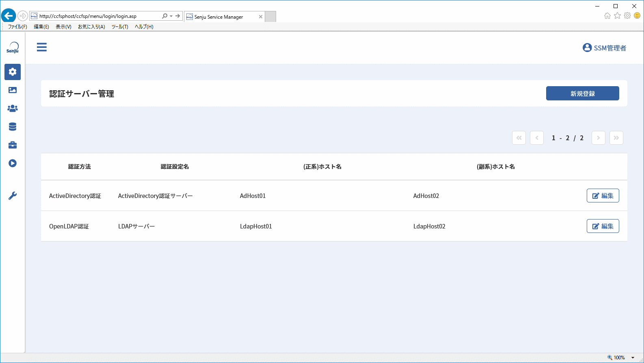Expand the address bar search dropdown arrow
644x363 pixels.
click(171, 16)
